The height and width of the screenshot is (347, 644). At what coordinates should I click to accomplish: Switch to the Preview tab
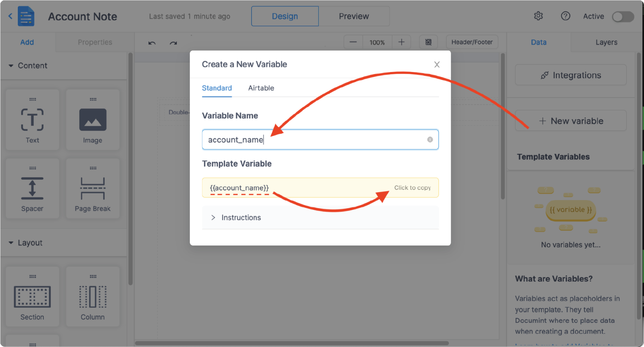click(x=354, y=16)
